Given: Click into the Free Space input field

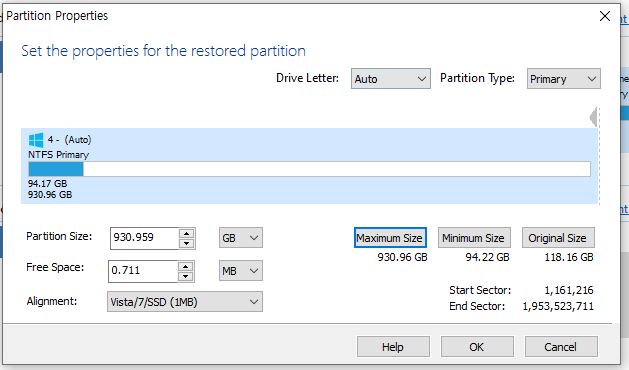Looking at the screenshot, I should pyautogui.click(x=142, y=271).
